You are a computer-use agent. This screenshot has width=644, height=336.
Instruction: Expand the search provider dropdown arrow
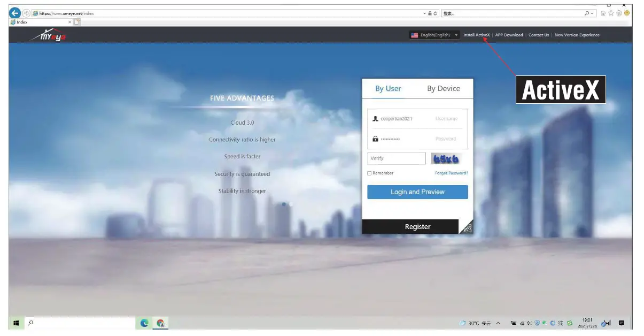(x=593, y=13)
